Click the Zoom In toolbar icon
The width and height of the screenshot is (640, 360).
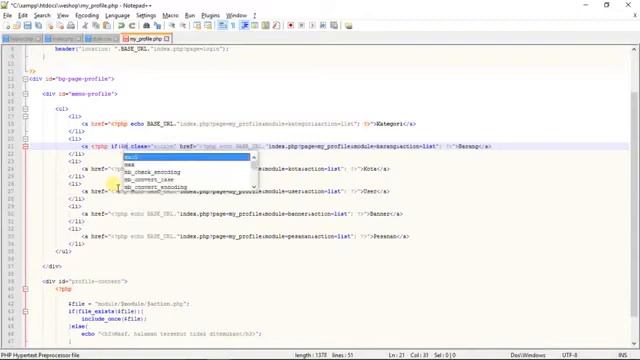172,26
